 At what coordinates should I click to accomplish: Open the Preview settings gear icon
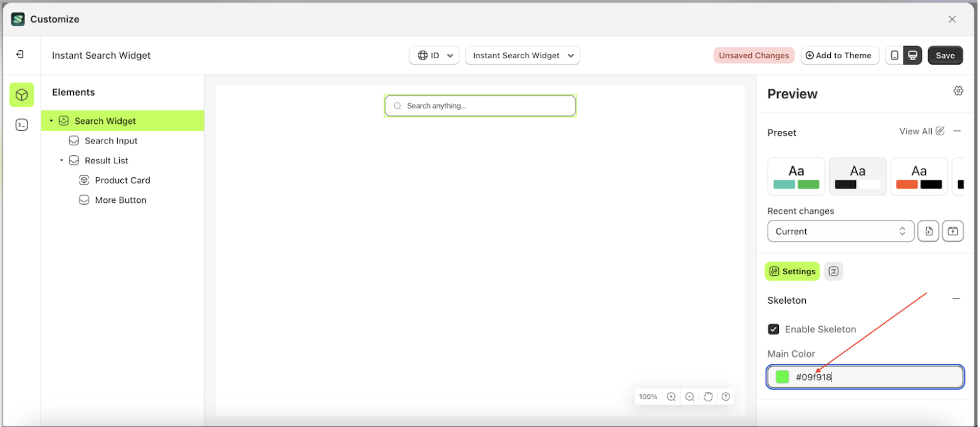(958, 91)
